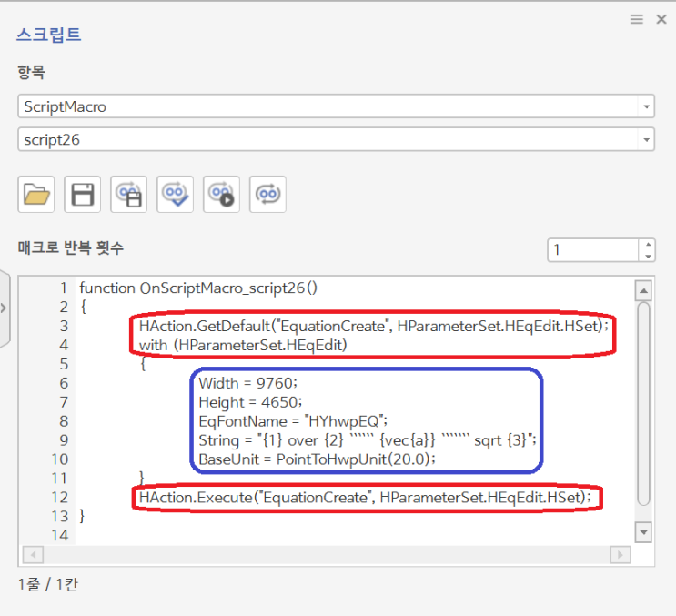Collapse the side panel arrow handle
Image resolution: width=676 pixels, height=616 pixels.
click(x=4, y=308)
